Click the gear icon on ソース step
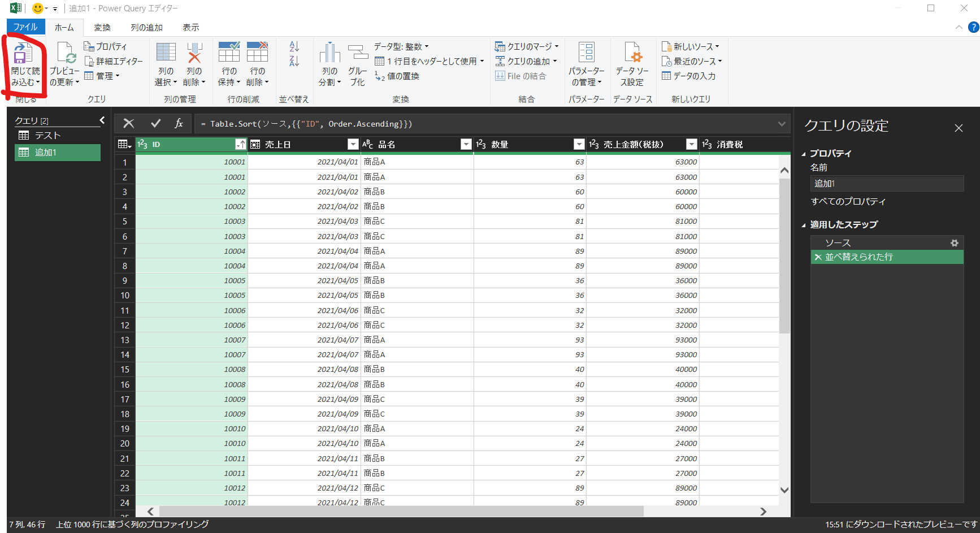Image resolution: width=980 pixels, height=533 pixels. pyautogui.click(x=954, y=243)
